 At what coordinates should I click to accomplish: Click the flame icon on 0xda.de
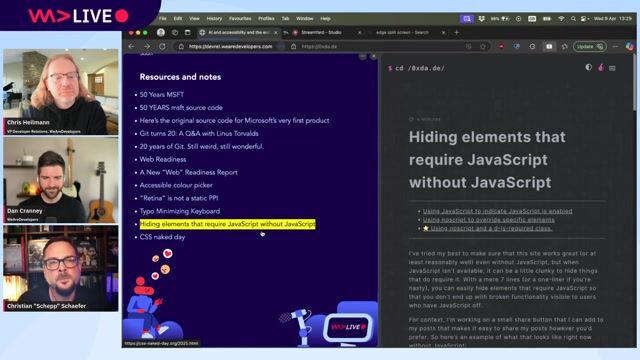tap(601, 68)
